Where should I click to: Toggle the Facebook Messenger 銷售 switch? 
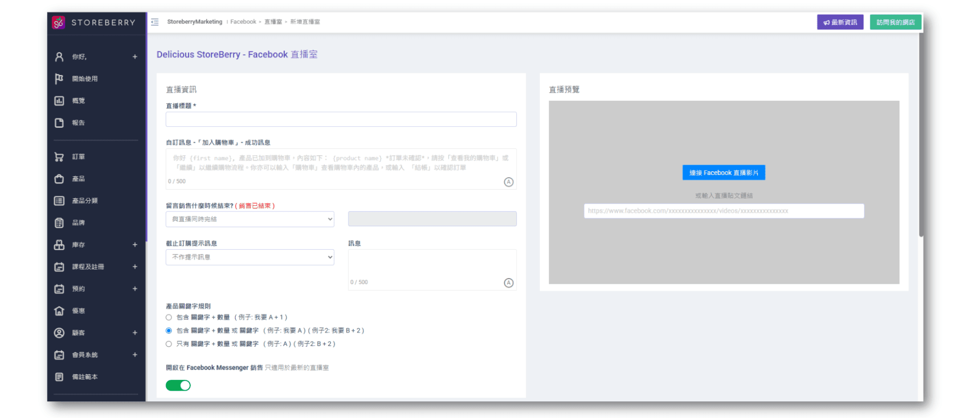[x=178, y=386]
